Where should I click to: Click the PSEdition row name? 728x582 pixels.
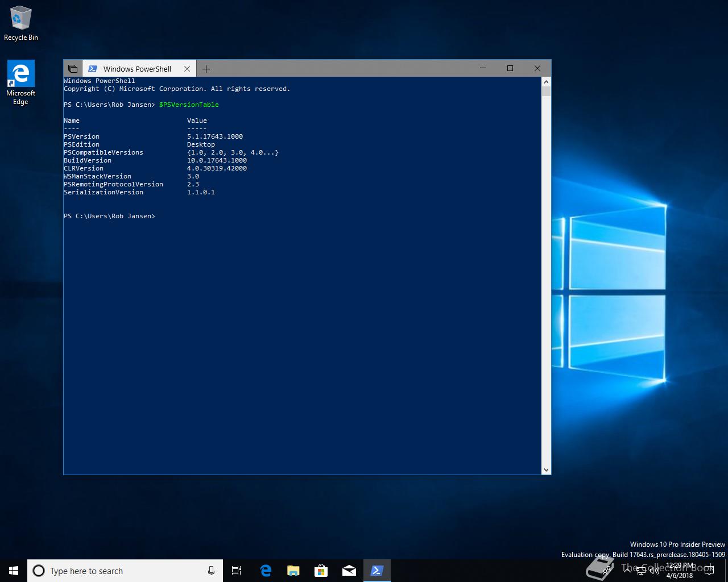(81, 144)
